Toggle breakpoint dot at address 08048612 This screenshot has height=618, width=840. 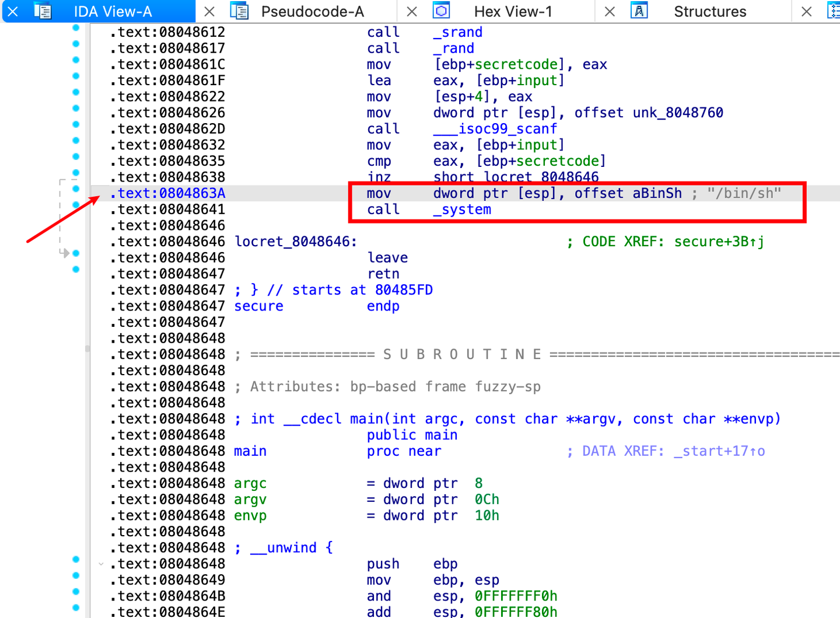click(76, 28)
